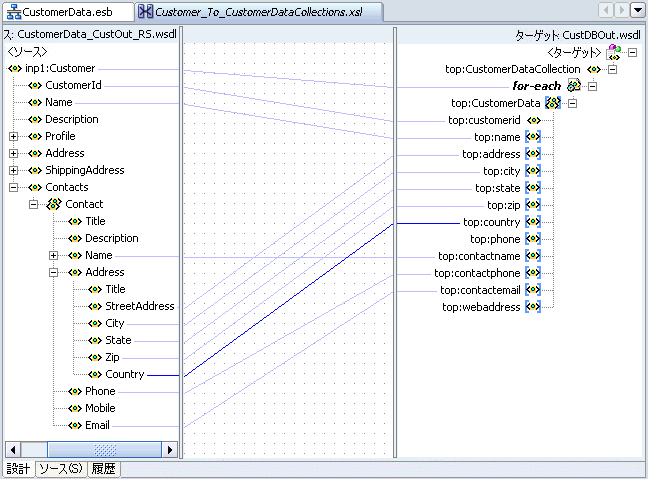Click the top:name element icon
Viewport: 648px width, 479px height.
[533, 137]
